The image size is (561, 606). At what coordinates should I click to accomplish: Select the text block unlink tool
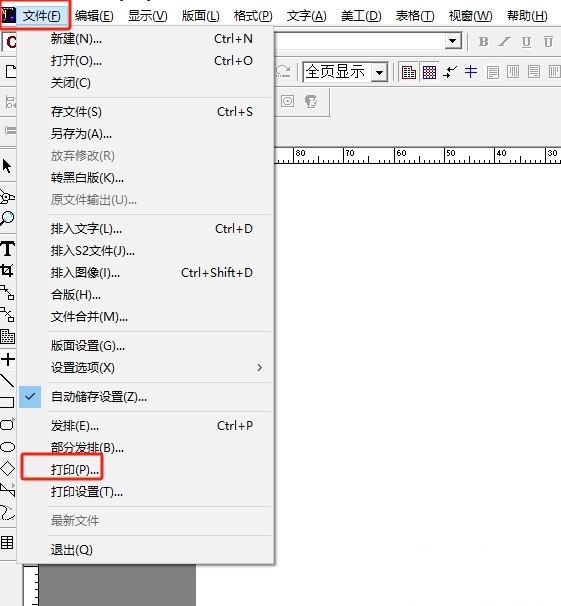click(x=7, y=315)
